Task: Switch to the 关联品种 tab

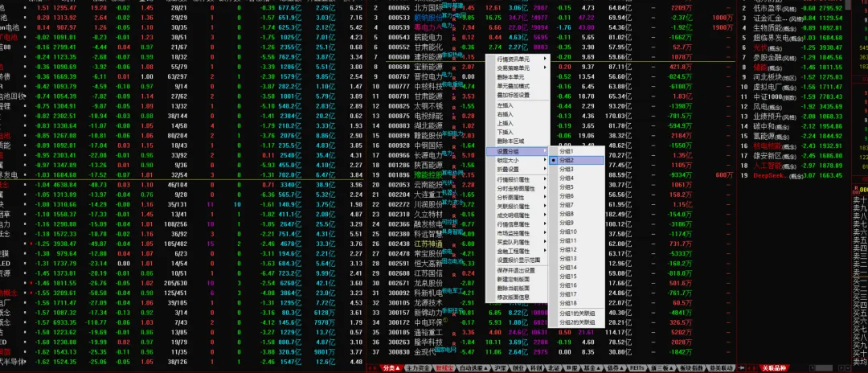Action: [x=773, y=368]
